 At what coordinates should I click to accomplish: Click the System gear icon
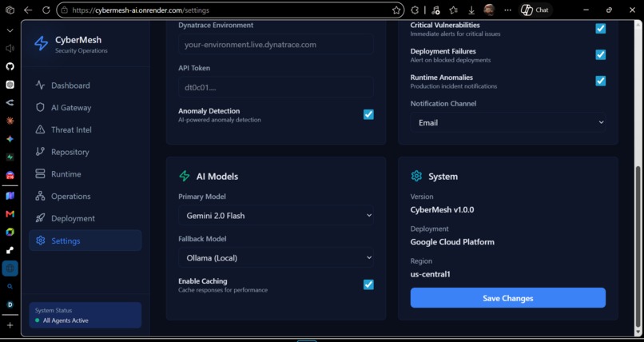pos(416,176)
